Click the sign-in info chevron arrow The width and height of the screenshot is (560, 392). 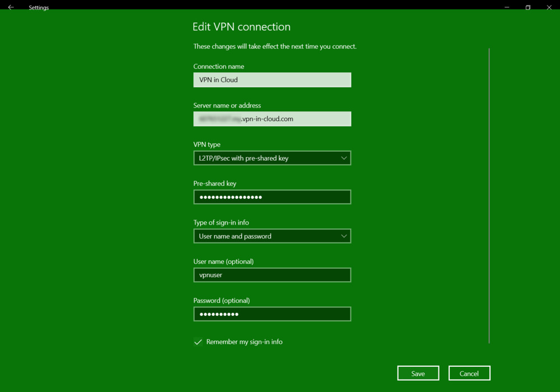[344, 236]
